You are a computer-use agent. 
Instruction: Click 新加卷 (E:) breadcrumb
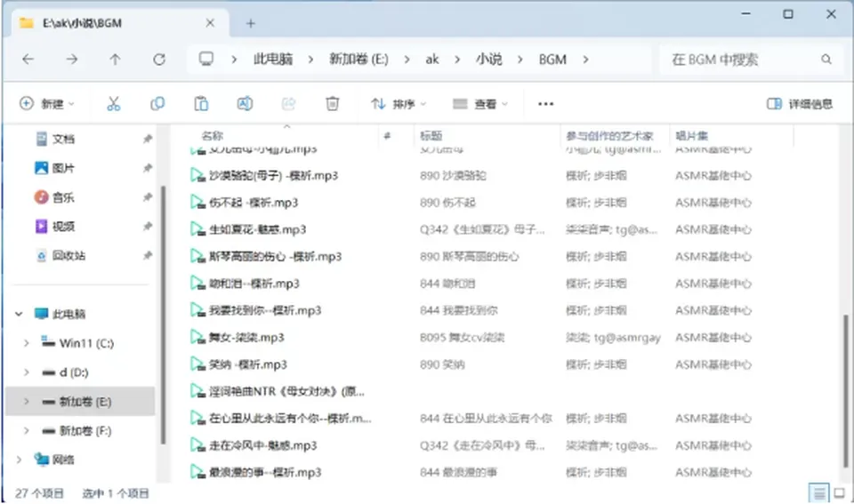pos(359,60)
